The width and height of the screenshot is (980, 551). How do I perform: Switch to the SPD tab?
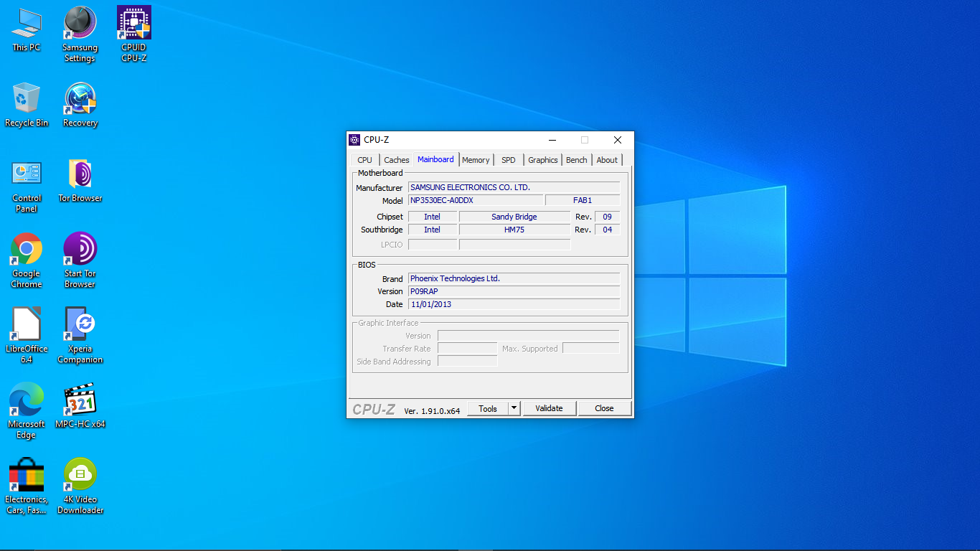(x=508, y=160)
